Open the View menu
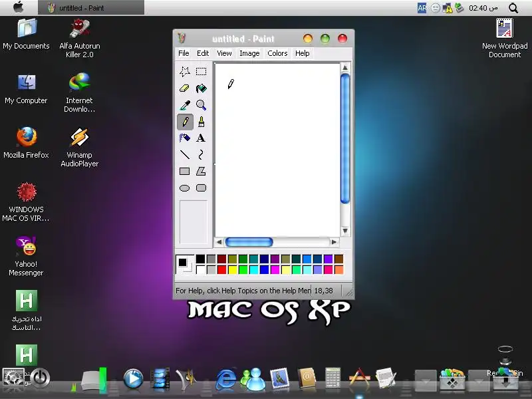Viewport: 532px width, 399px height. coord(224,53)
